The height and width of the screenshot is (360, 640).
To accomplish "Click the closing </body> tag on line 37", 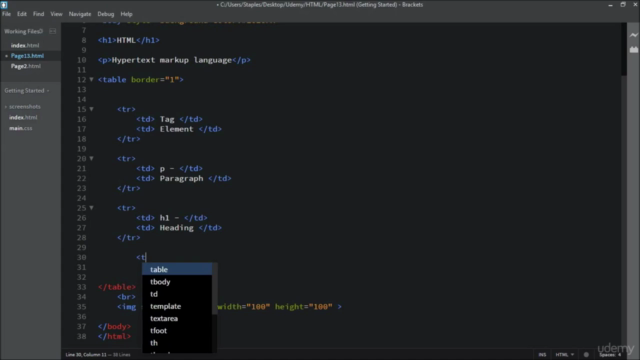I will 114,327.
